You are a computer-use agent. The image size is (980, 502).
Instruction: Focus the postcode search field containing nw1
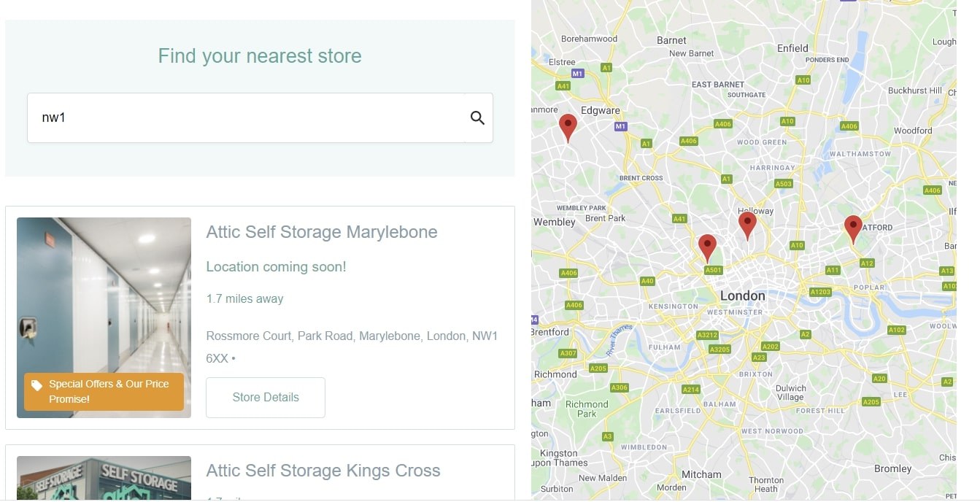[246, 117]
